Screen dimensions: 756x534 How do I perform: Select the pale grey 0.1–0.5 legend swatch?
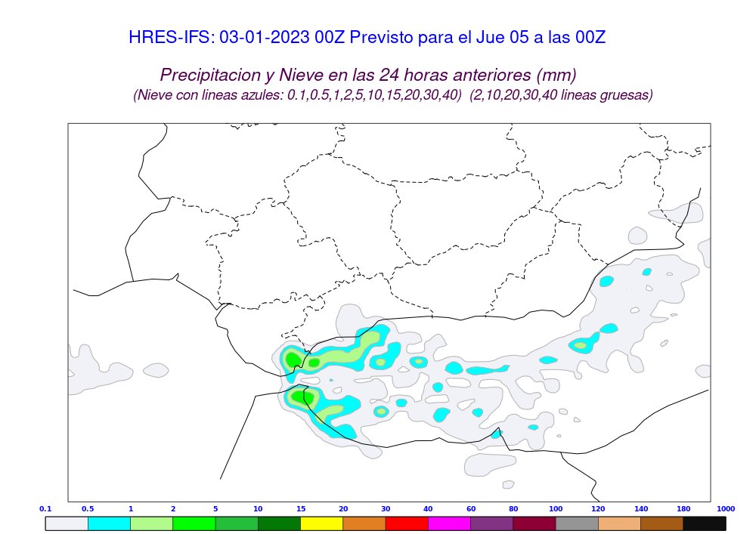(67, 524)
